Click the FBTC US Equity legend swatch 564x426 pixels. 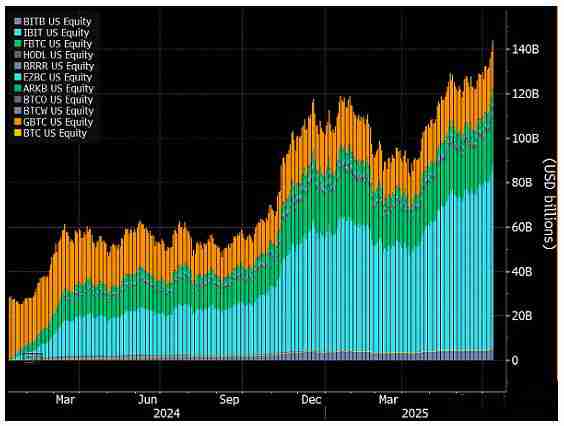click(x=18, y=44)
